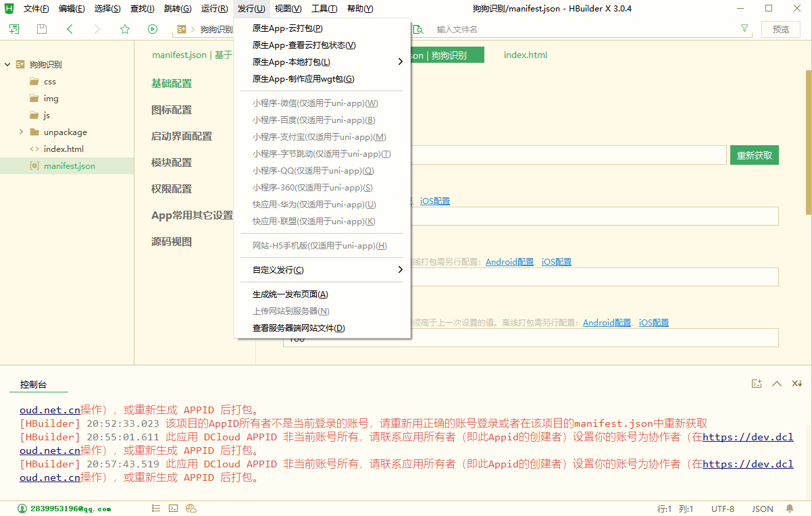Click the manifest.json file icon in tree

(x=34, y=165)
